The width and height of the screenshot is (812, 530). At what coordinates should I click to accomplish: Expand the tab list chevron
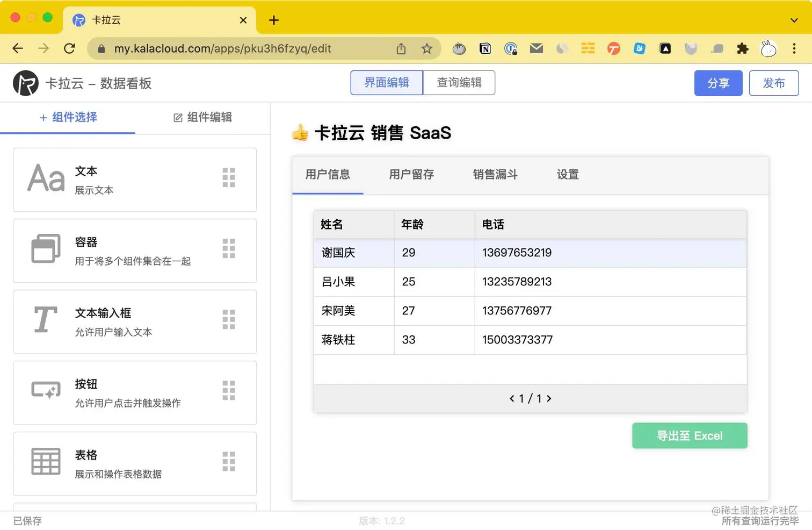pyautogui.click(x=794, y=20)
